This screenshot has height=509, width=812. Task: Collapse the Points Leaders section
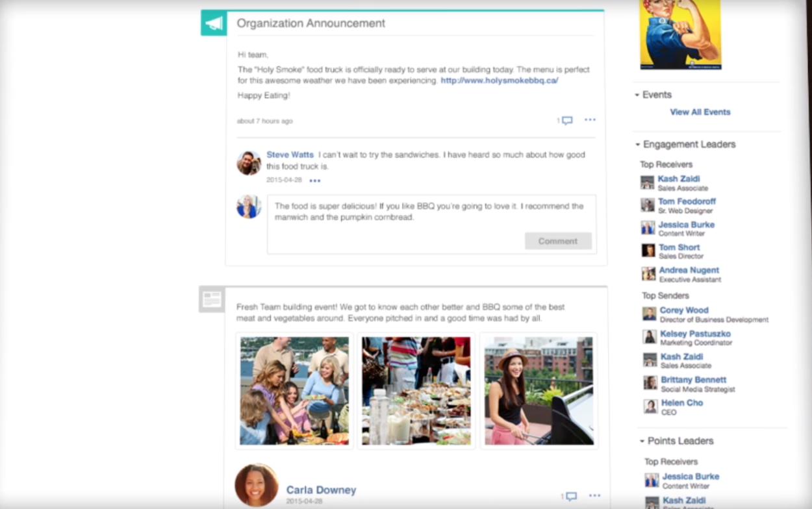642,441
